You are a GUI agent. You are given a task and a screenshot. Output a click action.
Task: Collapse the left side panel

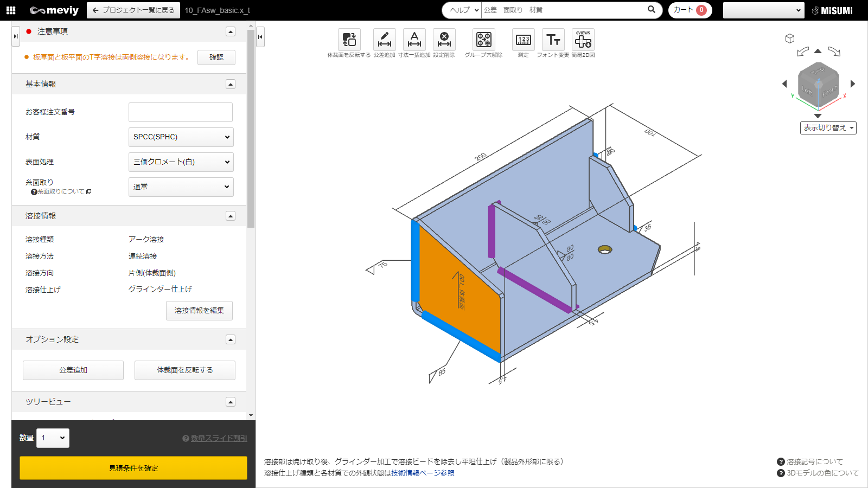260,37
